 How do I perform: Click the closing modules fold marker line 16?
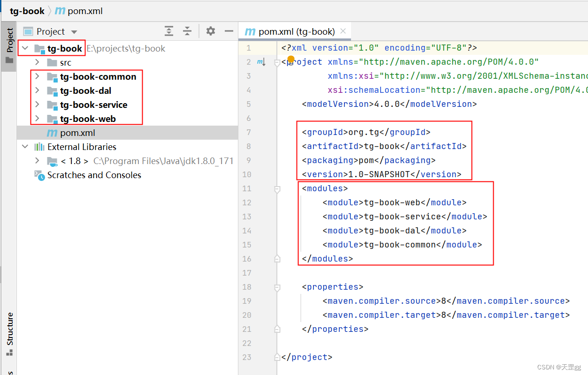click(277, 259)
